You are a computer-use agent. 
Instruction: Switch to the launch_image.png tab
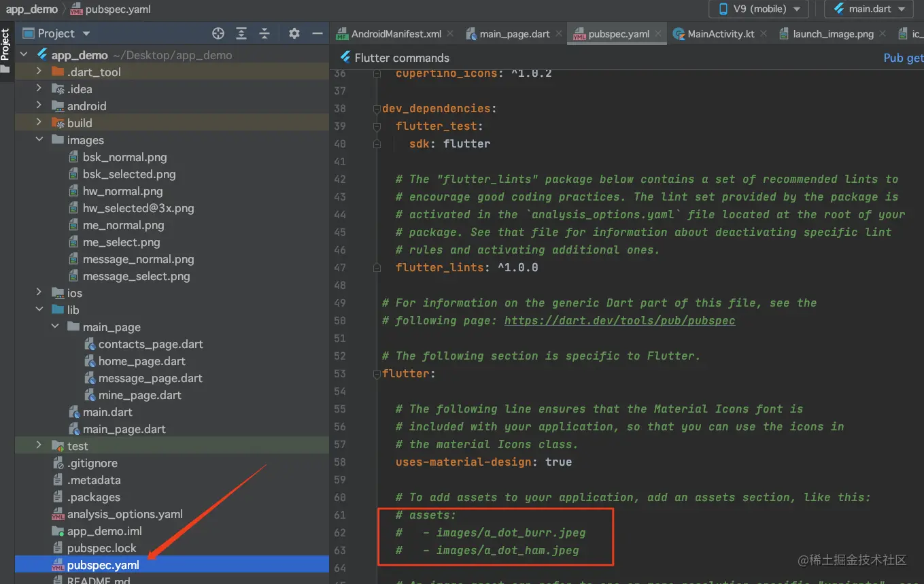[x=832, y=34]
